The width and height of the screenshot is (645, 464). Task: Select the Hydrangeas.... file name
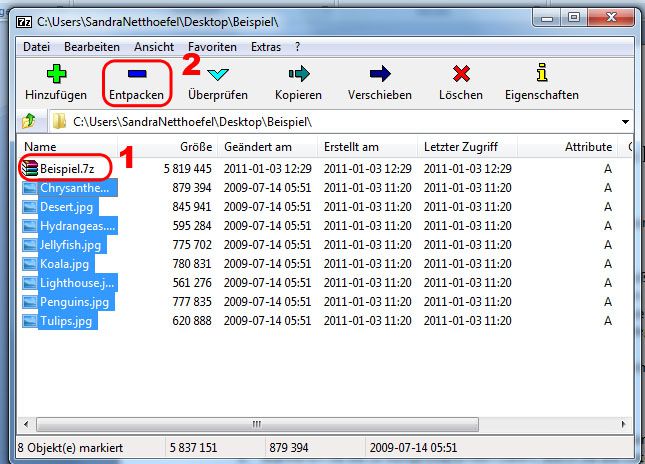point(77,226)
